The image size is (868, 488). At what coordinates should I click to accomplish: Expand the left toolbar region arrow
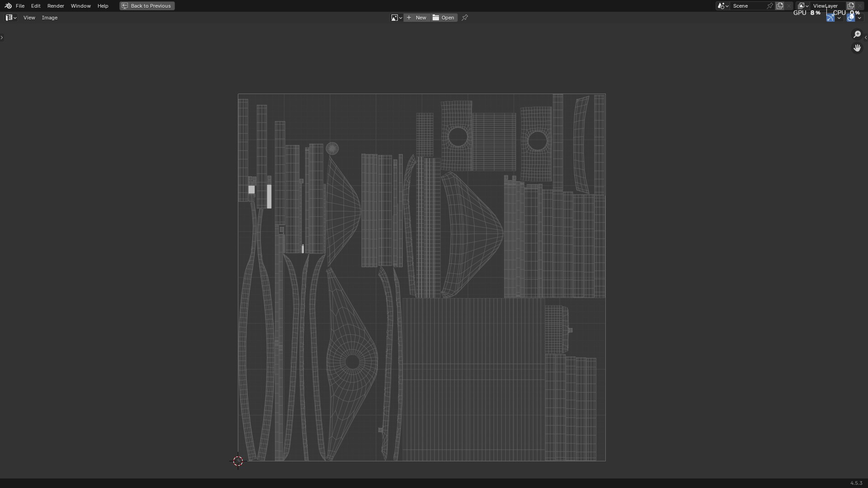click(2, 38)
